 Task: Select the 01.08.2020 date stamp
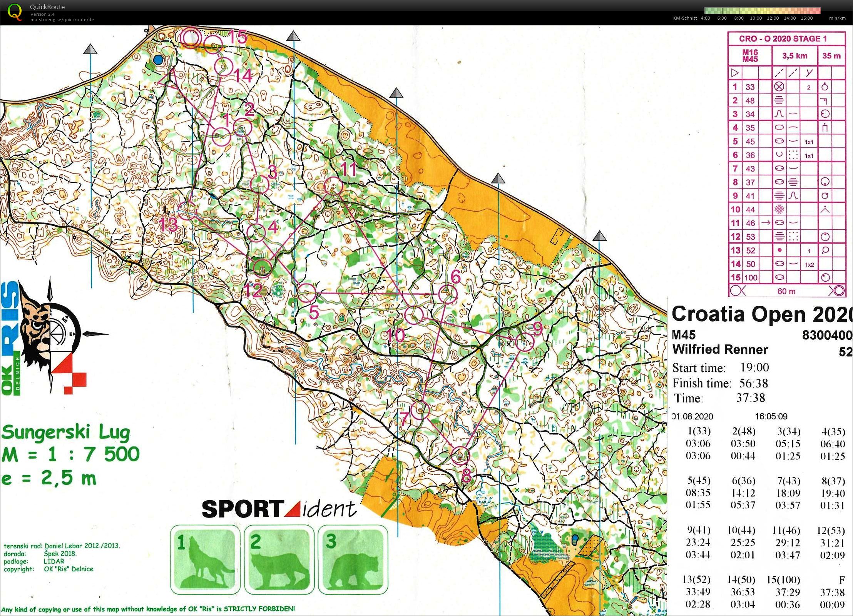693,416
